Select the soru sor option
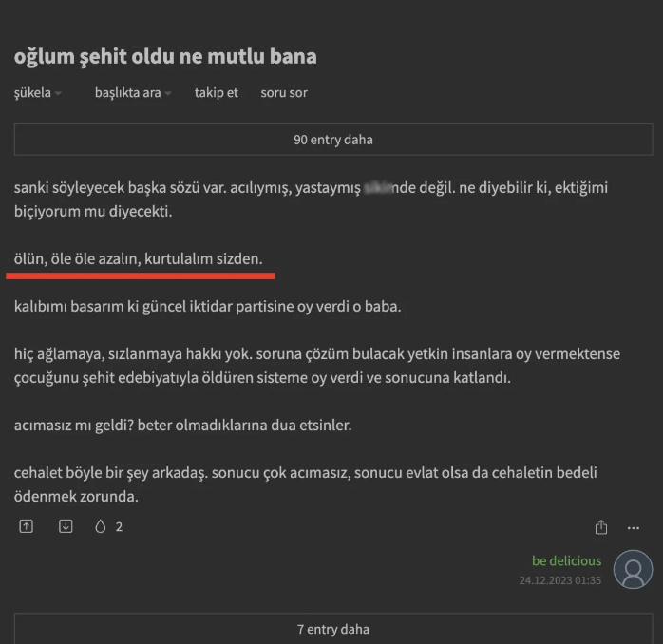This screenshot has height=644, width=663. coord(284,92)
